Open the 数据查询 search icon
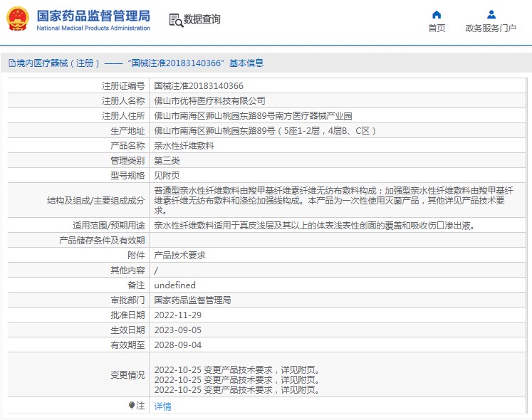 (176, 21)
